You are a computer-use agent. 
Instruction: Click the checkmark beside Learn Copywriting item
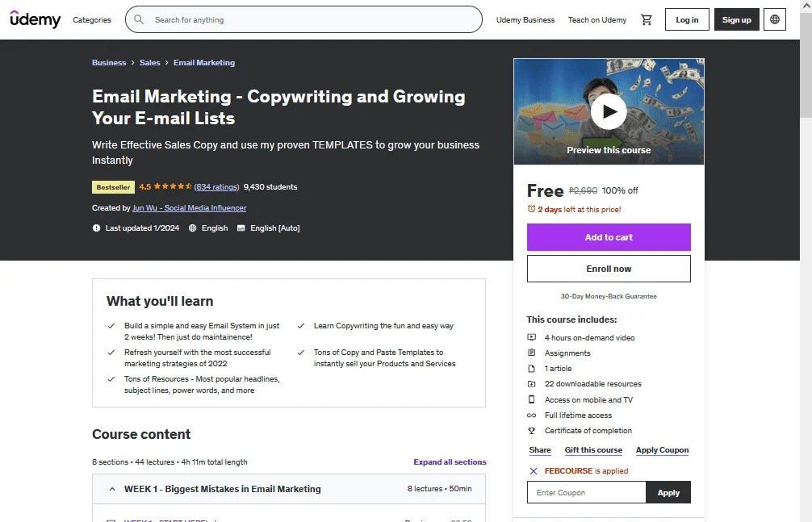pyautogui.click(x=300, y=326)
